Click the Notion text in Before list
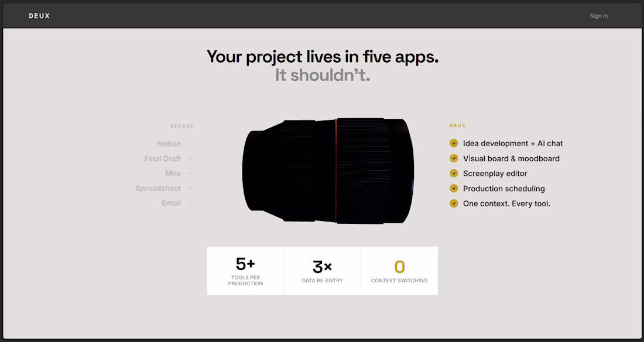Image resolution: width=644 pixels, height=342 pixels. pyautogui.click(x=169, y=144)
